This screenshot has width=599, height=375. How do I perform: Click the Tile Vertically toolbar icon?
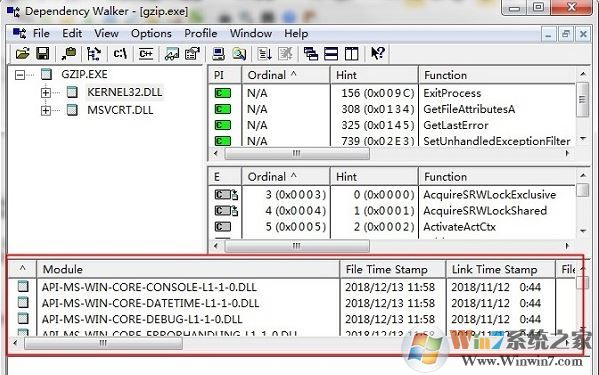[351, 53]
